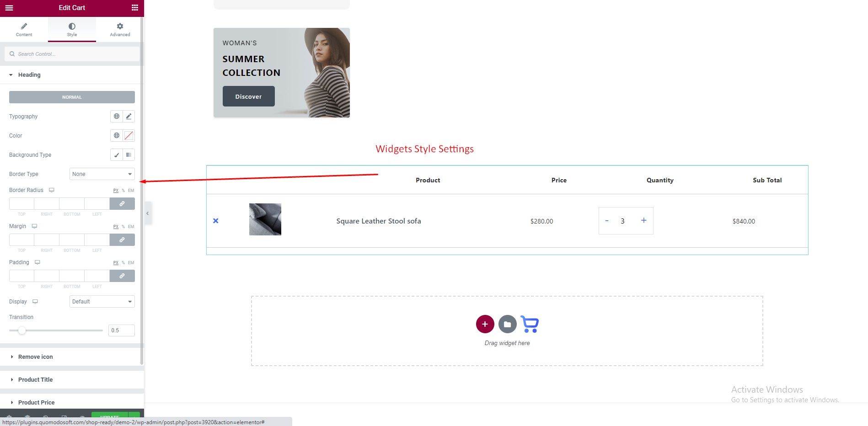Click the red plus add section icon
Image resolution: width=868 pixels, height=426 pixels.
485,324
